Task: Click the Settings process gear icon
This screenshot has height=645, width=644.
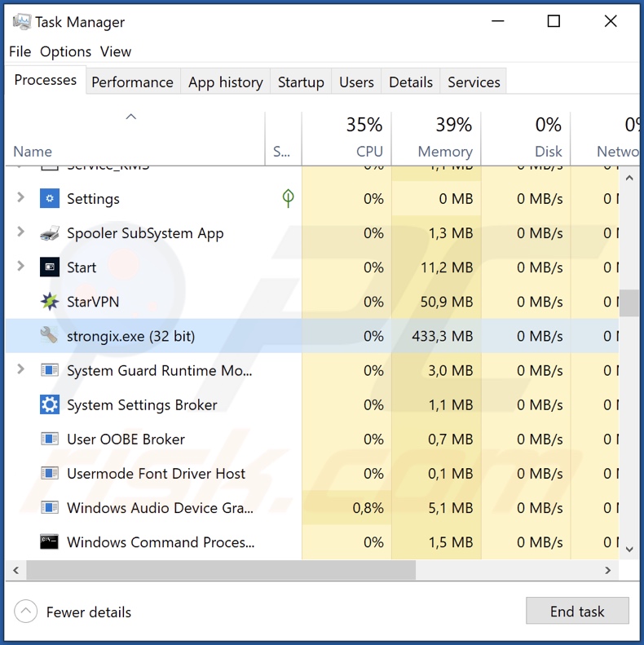Action: pos(50,199)
